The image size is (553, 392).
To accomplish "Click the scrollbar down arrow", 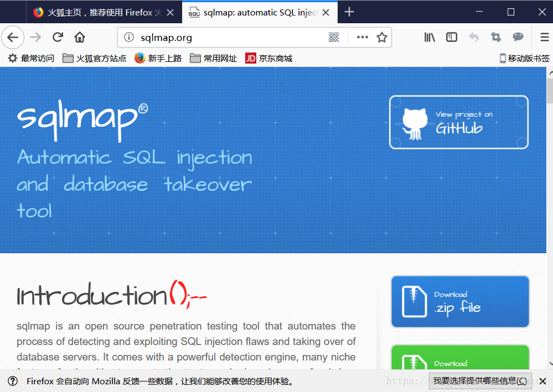I will click(551, 363).
